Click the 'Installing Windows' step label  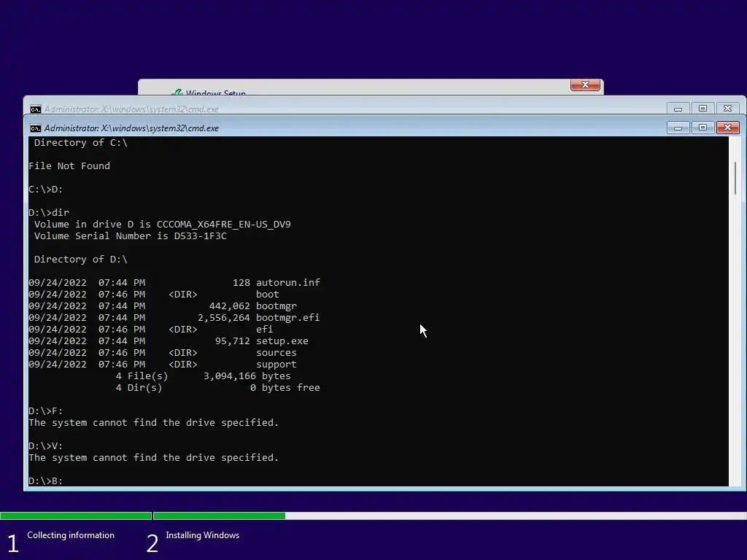pyautogui.click(x=203, y=535)
